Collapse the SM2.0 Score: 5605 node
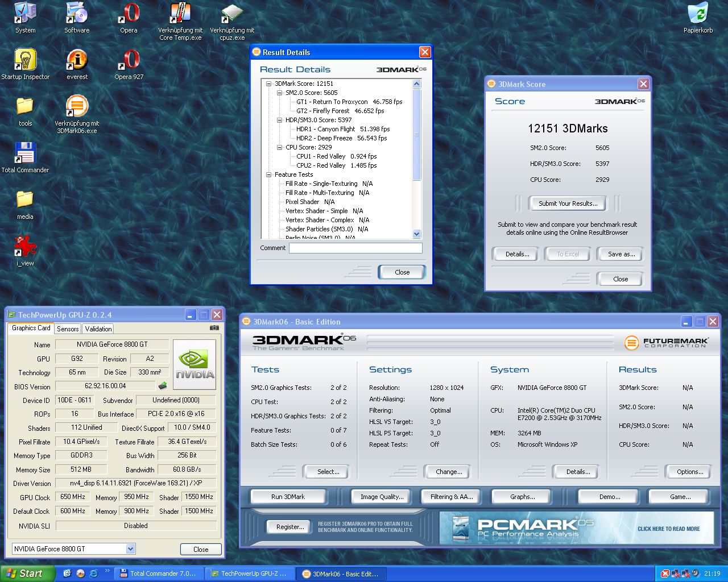The image size is (728, 582). pos(280,93)
